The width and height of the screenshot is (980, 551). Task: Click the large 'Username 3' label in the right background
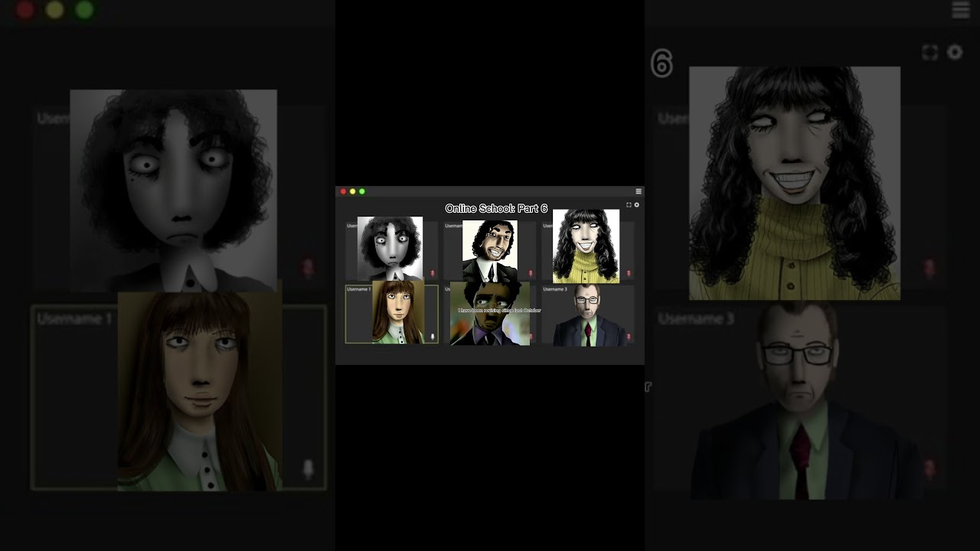696,318
